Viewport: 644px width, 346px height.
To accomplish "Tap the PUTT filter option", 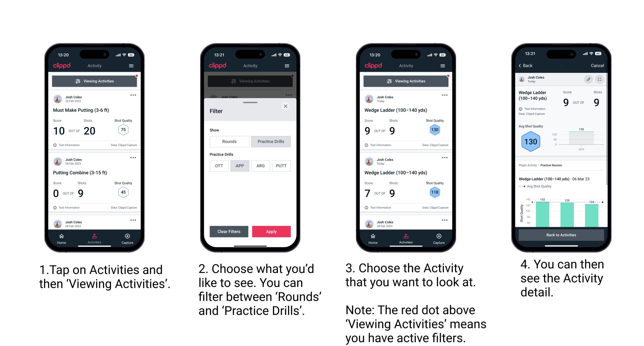I will (281, 166).
